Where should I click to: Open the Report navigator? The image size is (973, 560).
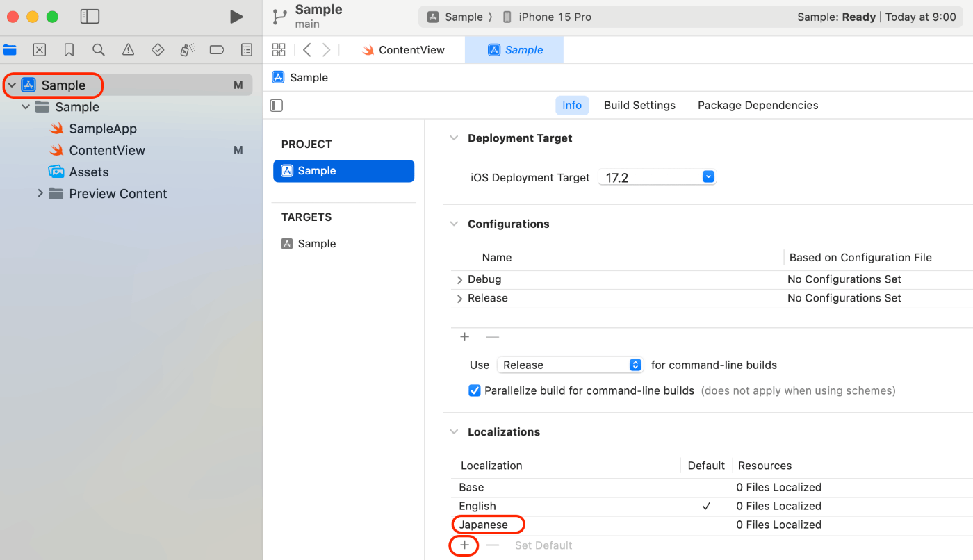coord(247,50)
